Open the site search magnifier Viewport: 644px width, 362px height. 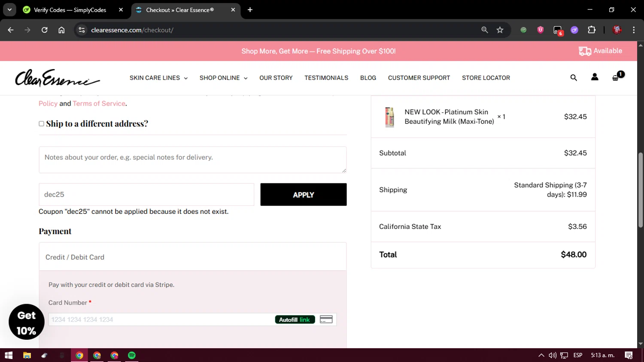pos(574,78)
